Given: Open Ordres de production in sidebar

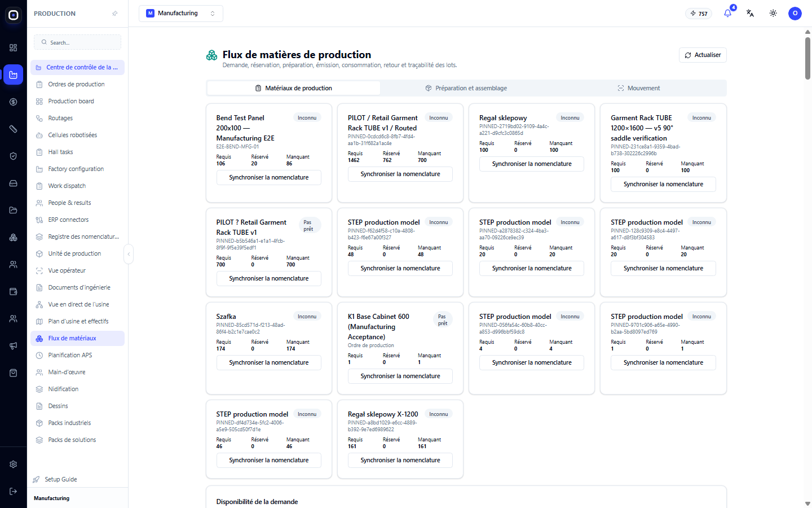Looking at the screenshot, I should click(x=77, y=84).
